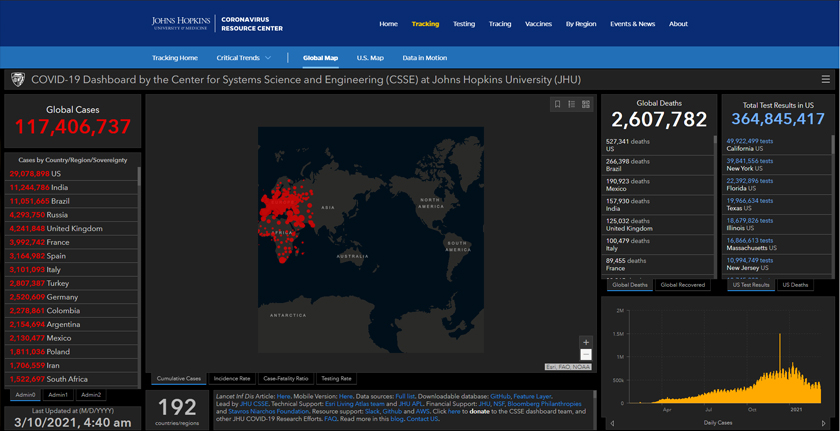The image size is (840, 431).
Task: Open the Vaccines section
Action: coord(538,24)
